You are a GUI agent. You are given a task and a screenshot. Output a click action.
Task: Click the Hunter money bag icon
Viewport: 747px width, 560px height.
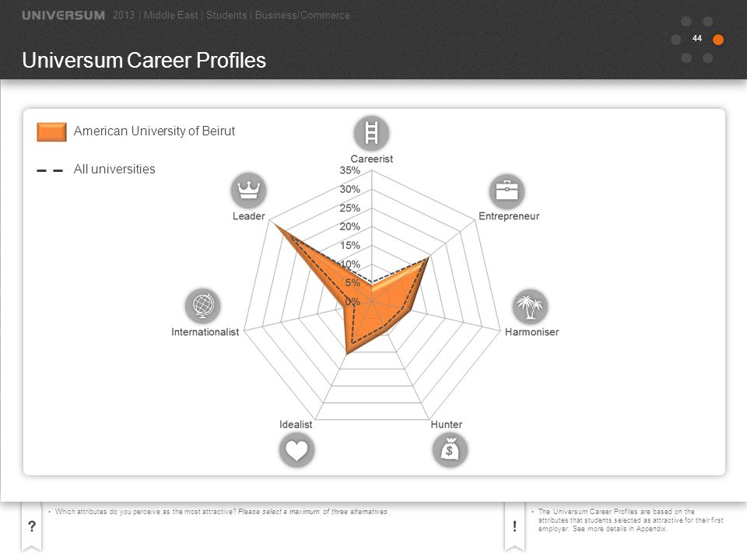450,450
